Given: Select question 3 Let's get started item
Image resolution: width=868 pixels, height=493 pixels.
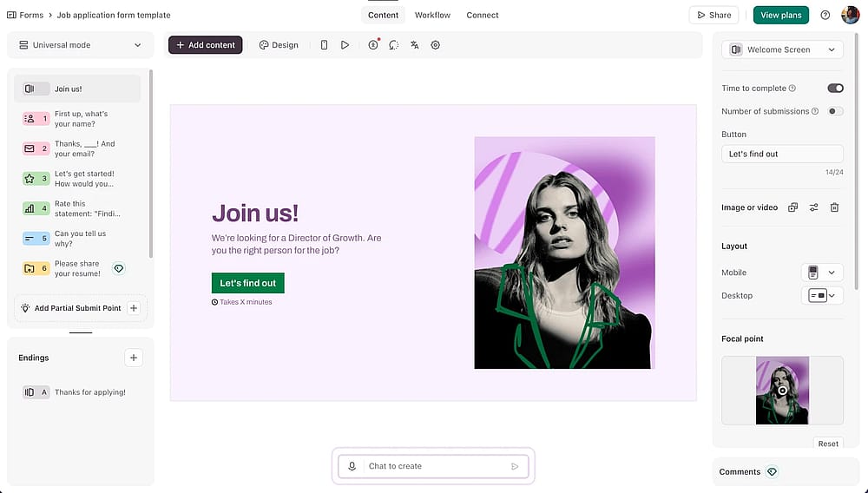Looking at the screenshot, I should click(77, 178).
